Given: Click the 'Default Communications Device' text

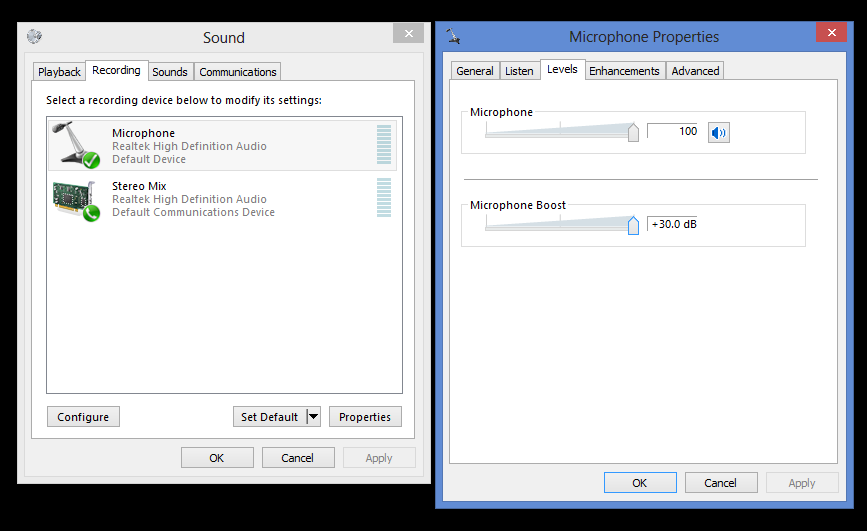Looking at the screenshot, I should point(194,212).
